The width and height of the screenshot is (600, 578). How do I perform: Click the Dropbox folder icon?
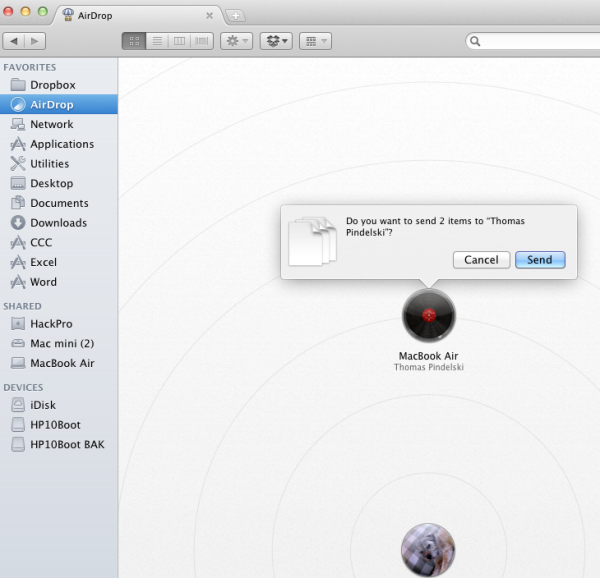coord(18,85)
